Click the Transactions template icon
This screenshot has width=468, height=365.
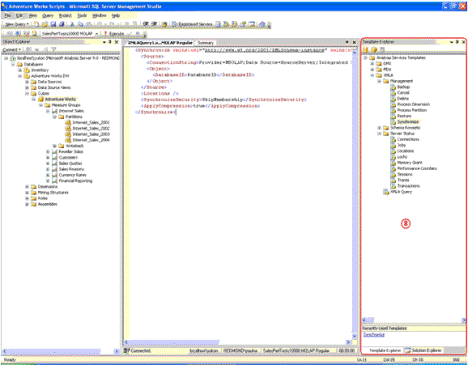click(x=393, y=186)
